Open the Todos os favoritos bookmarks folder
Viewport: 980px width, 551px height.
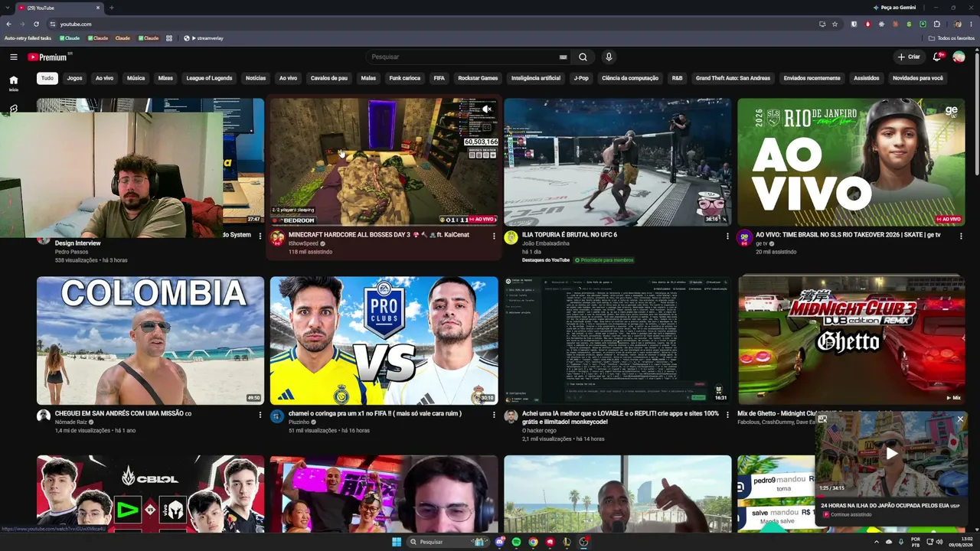pyautogui.click(x=952, y=37)
